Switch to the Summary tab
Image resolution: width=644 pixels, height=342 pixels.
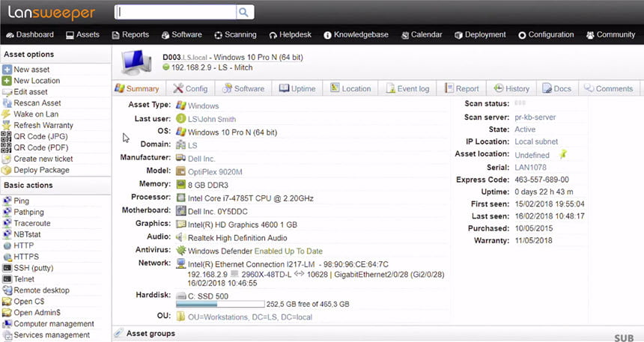[138, 88]
